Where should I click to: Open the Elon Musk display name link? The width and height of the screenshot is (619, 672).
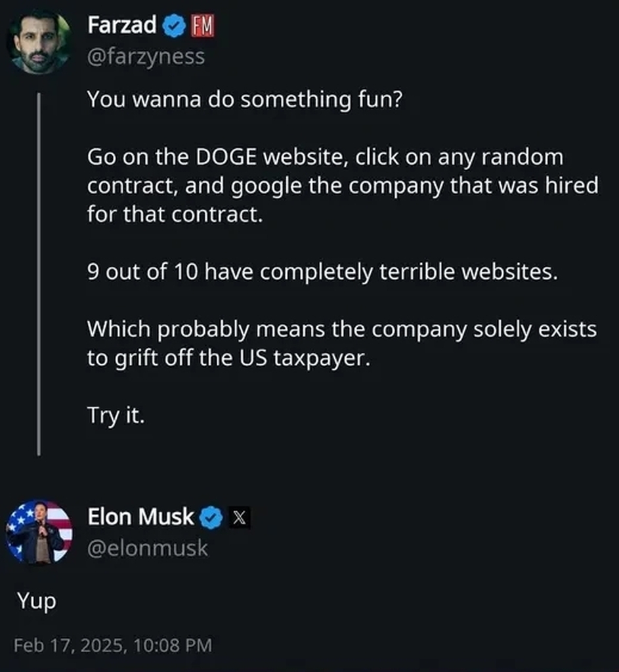click(x=140, y=517)
